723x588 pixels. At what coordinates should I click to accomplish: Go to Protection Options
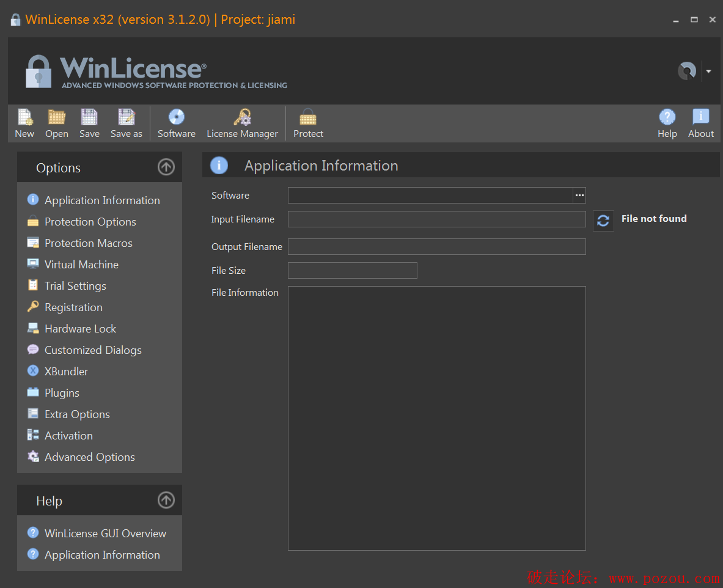pos(90,222)
